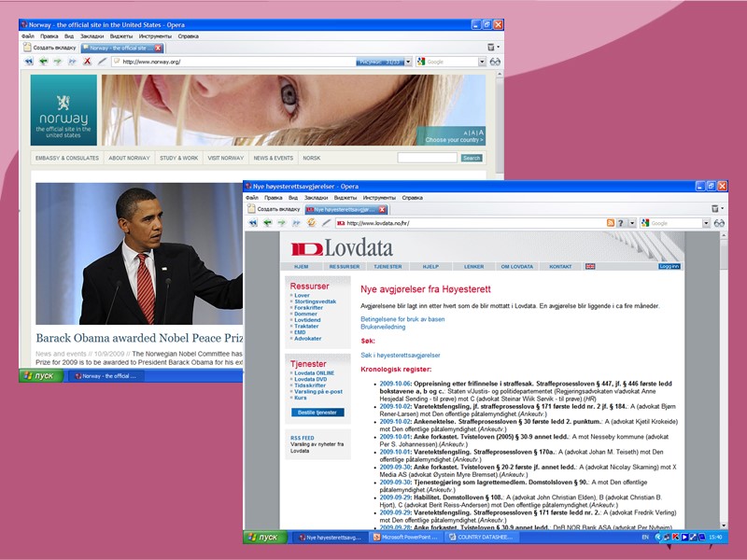Open Вид menu in Lovdata window
747x560 pixels.
click(x=293, y=198)
